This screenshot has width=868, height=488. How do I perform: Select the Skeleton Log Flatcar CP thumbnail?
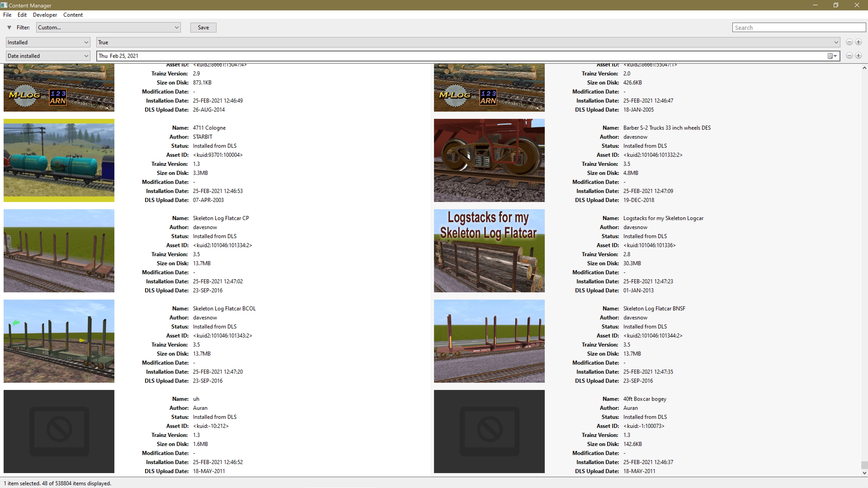point(59,251)
